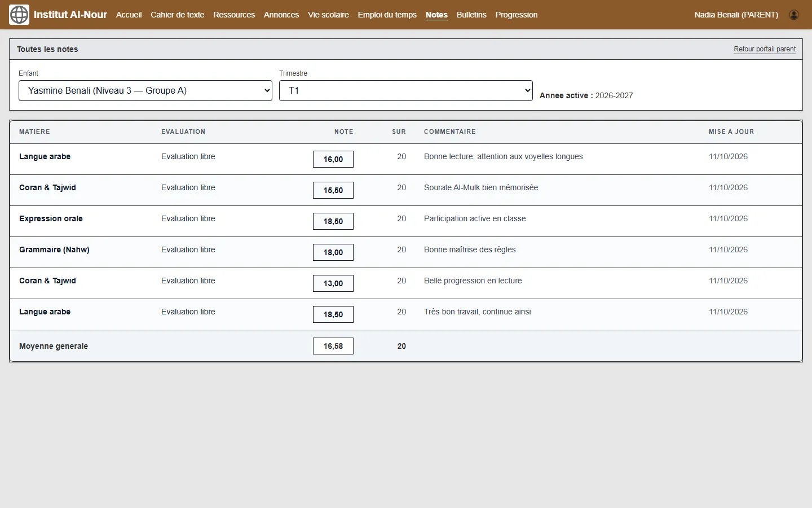Image resolution: width=812 pixels, height=508 pixels.
Task: Open the Ressources menu item
Action: coord(234,15)
